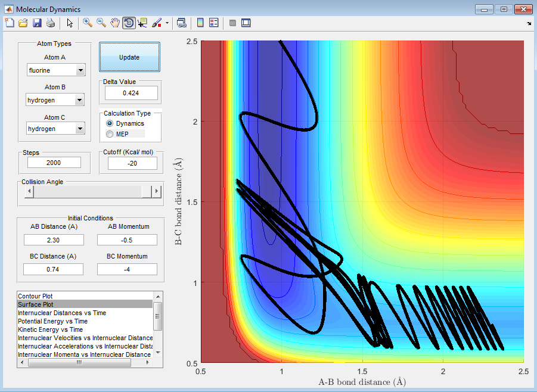
Task: Click the Delta Value input field
Action: click(131, 93)
